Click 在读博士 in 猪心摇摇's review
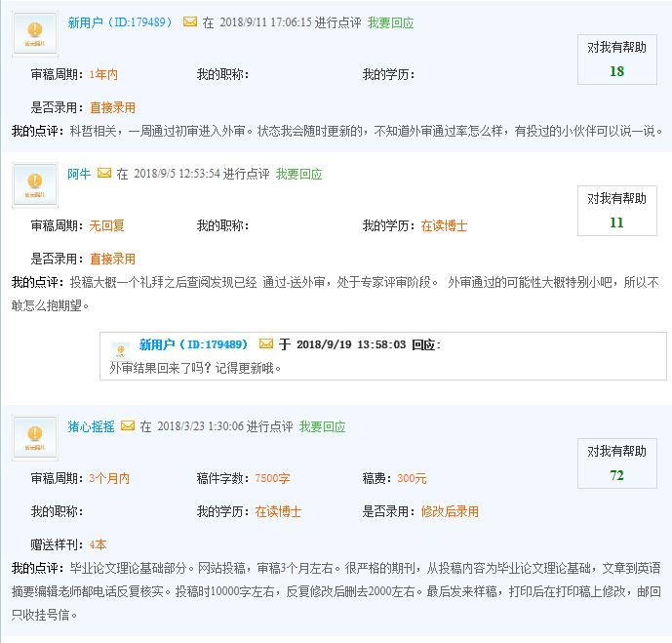The height and width of the screenshot is (643, 672). (x=278, y=511)
